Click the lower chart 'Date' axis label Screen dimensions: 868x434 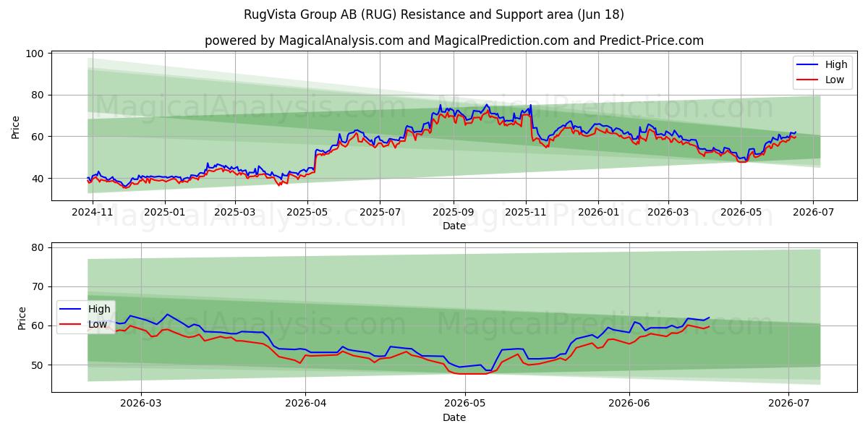(455, 417)
